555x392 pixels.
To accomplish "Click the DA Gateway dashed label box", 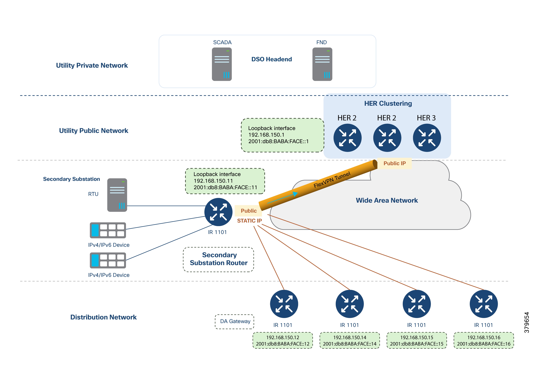I will [x=234, y=321].
